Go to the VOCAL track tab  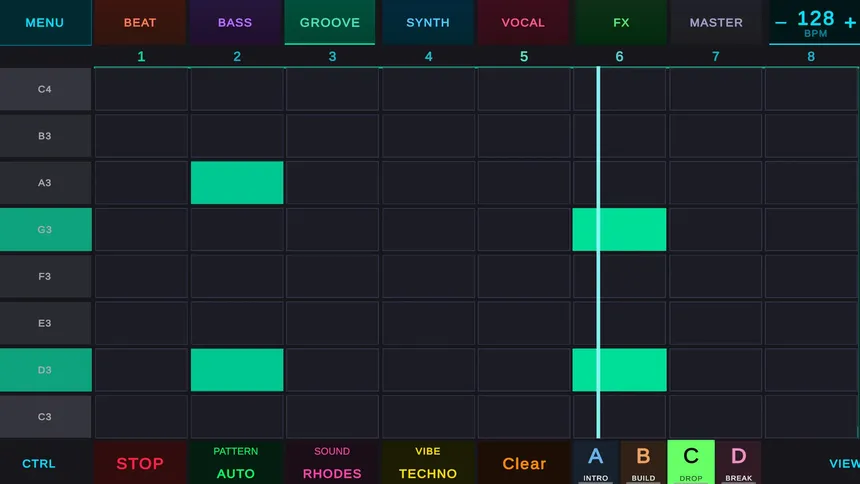click(523, 22)
